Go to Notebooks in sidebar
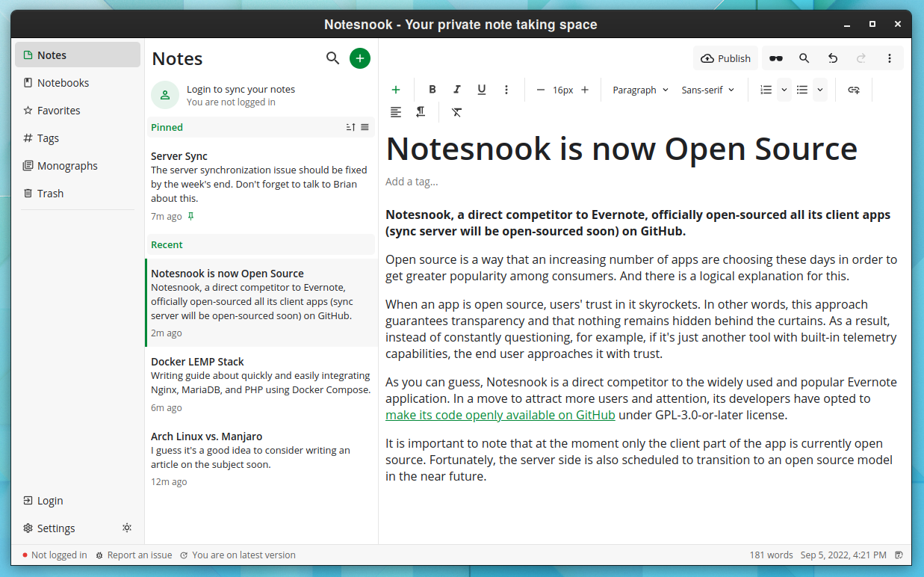The image size is (924, 577). pos(78,83)
